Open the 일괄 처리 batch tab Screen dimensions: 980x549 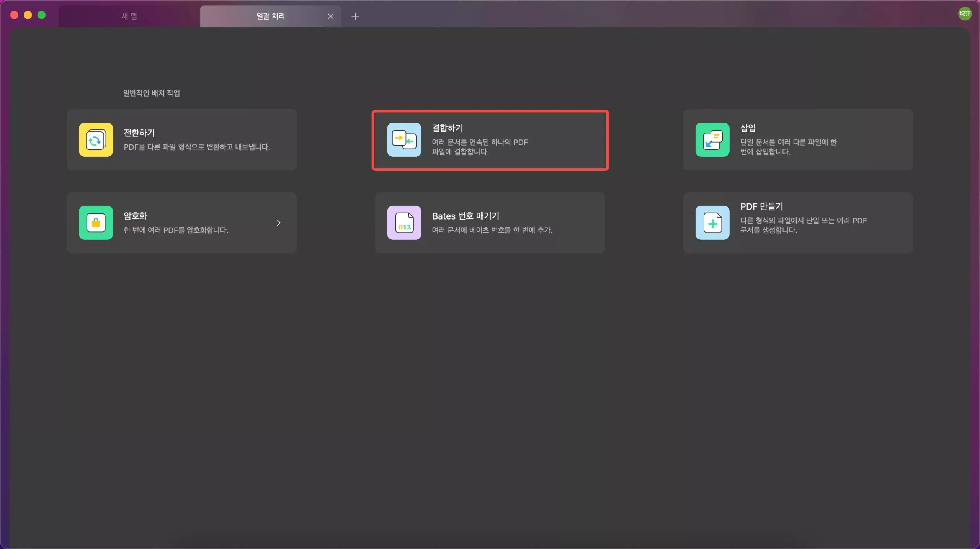(270, 15)
